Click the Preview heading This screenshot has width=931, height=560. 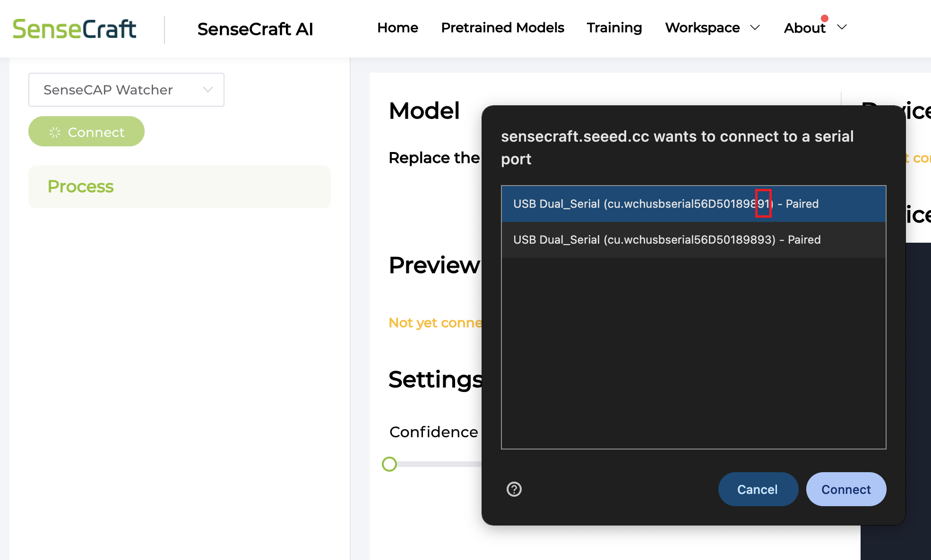[x=434, y=265]
